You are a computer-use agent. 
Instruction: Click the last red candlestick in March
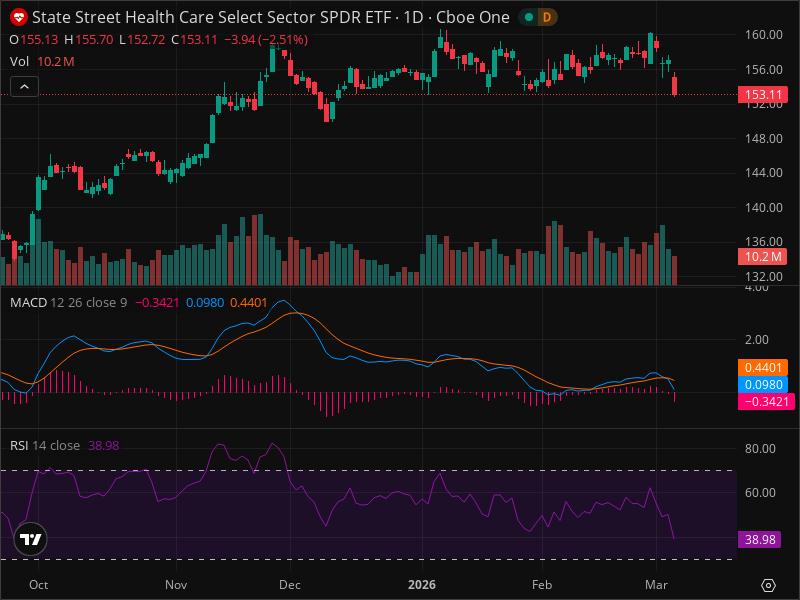[x=674, y=84]
